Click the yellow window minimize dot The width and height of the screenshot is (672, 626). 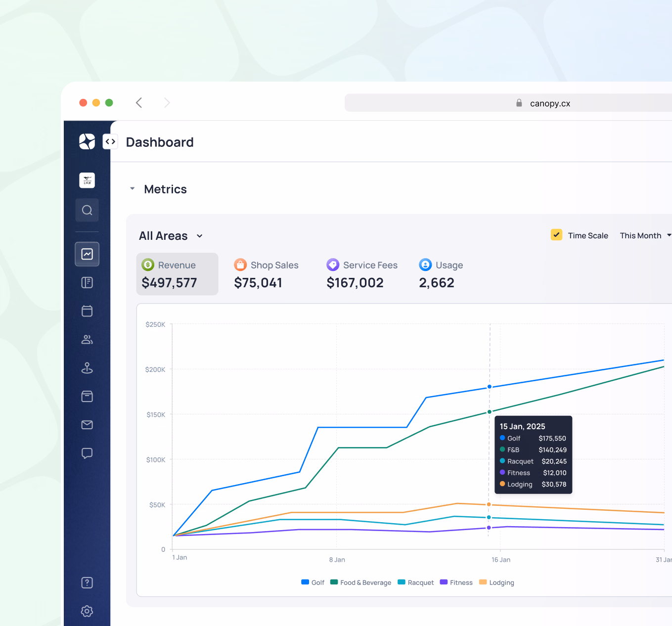96,103
